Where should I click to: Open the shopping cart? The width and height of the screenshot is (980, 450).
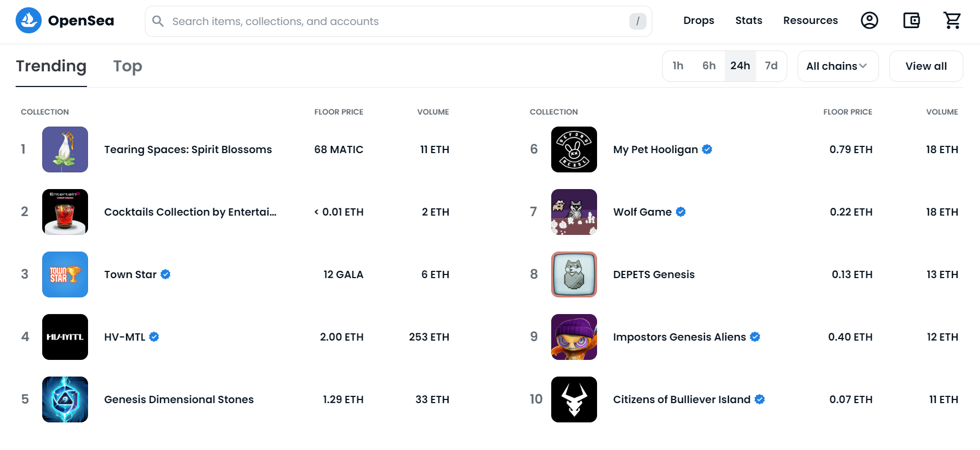(952, 20)
